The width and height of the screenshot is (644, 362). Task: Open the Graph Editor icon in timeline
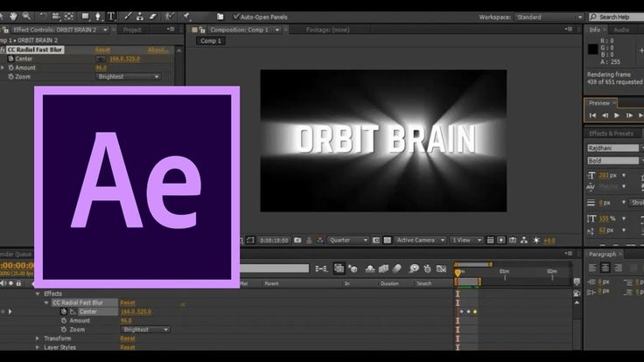point(442,268)
